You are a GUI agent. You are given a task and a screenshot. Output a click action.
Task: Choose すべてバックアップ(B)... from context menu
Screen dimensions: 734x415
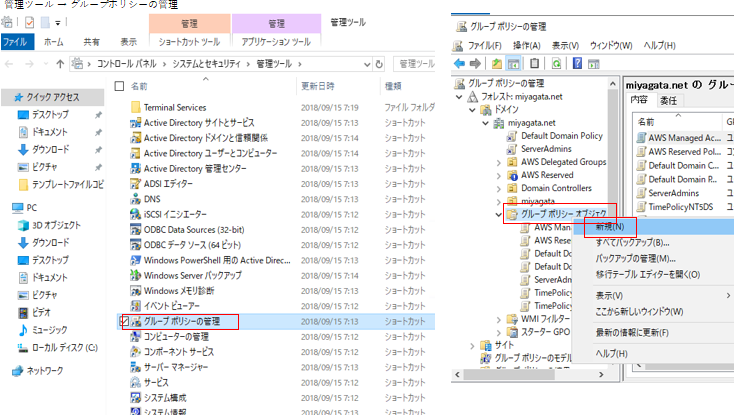[632, 243]
